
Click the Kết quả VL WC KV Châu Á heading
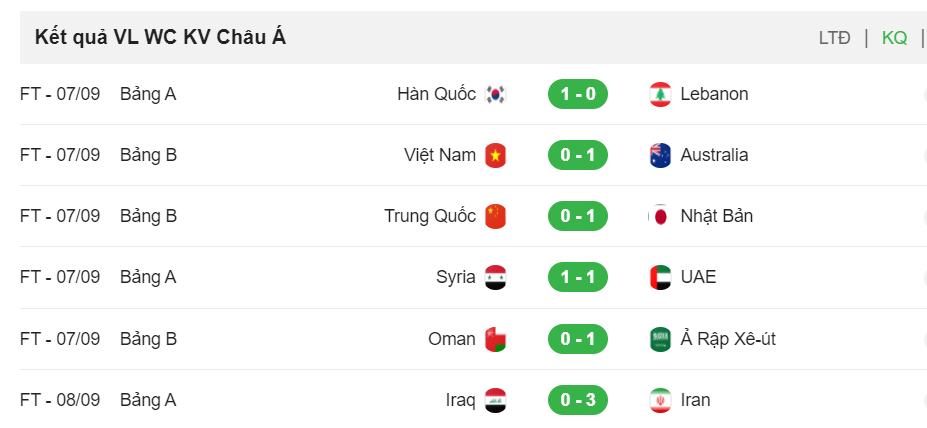click(x=160, y=37)
